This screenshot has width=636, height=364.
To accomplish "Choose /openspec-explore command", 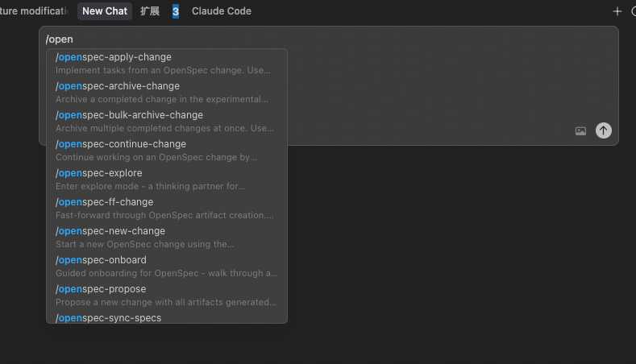I will pos(167,180).
